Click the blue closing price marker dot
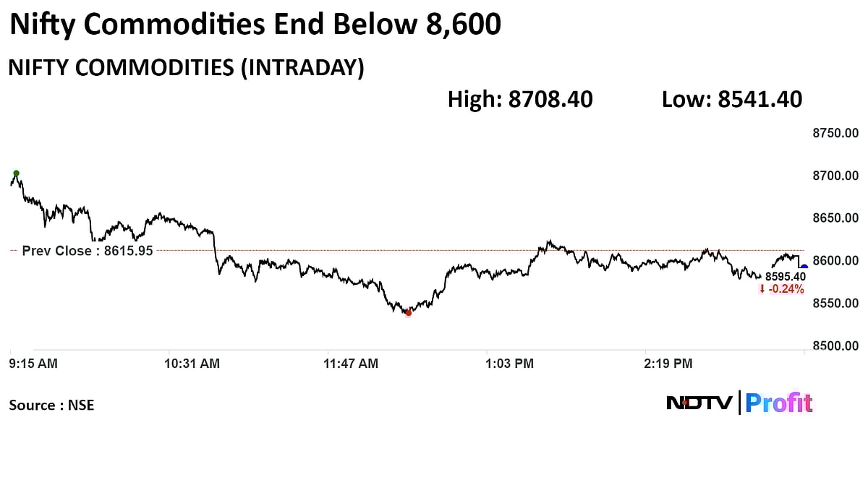Screen dimensions: 868x488 [x=804, y=268]
